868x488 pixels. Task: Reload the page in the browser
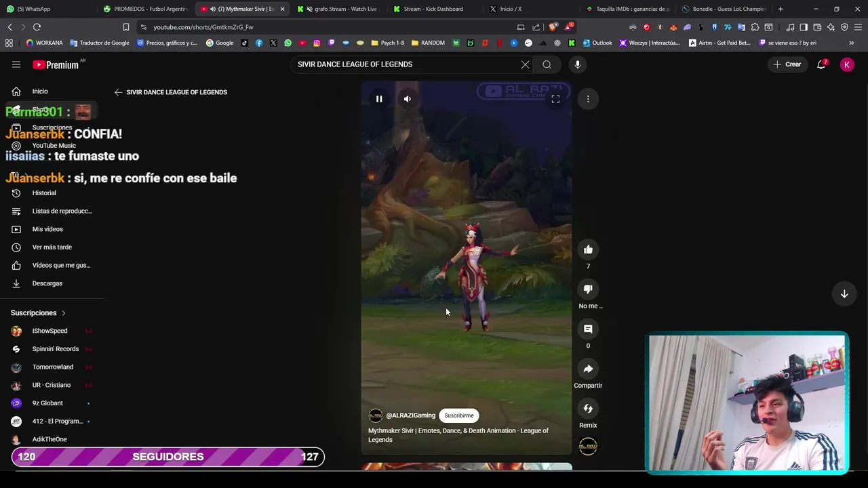point(37,27)
